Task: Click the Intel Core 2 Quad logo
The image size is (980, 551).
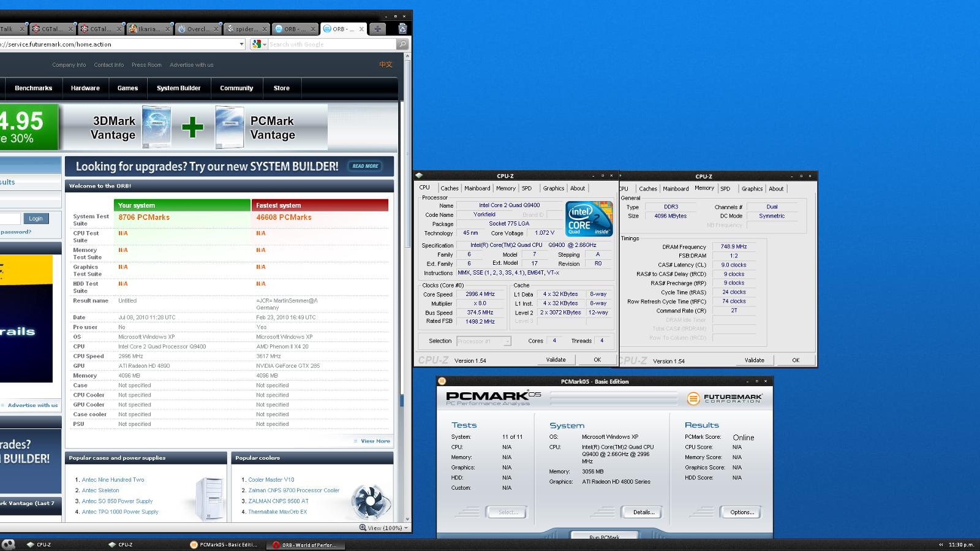Action: click(x=589, y=219)
